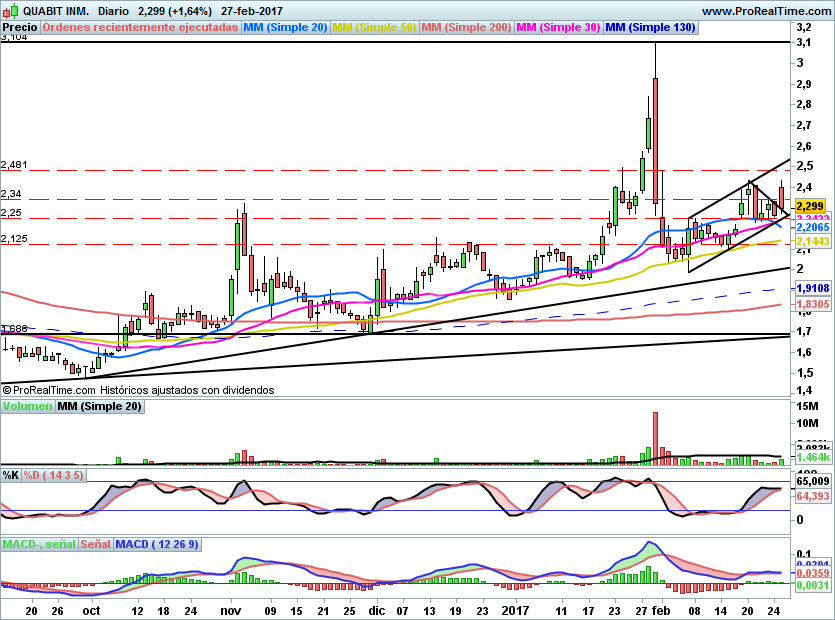Viewport: 835px width, 620px height.
Task: Click the MACD (12 26 9) label
Action: pyautogui.click(x=157, y=544)
